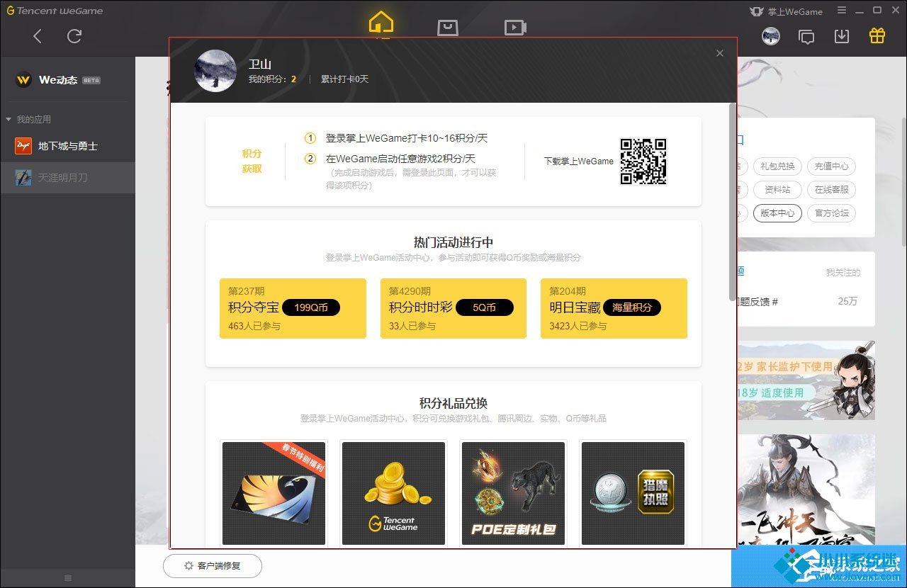Select 天涯明月刀 in the app list
This screenshot has width=907, height=588.
[67, 177]
